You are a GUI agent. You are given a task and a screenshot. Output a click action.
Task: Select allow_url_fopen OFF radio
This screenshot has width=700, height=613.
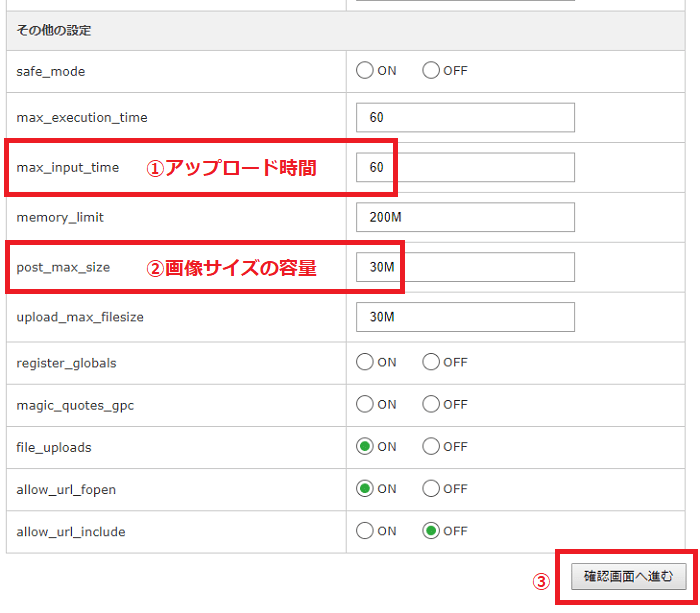pos(431,488)
